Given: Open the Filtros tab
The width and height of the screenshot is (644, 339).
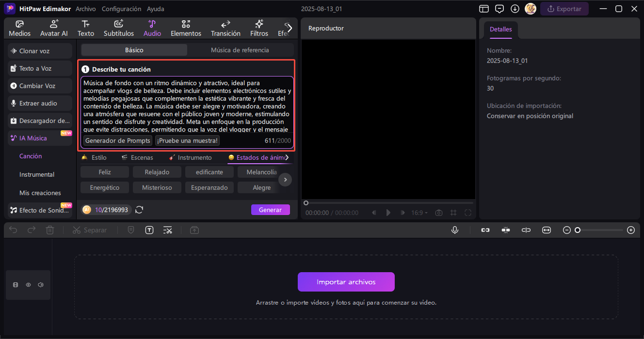Looking at the screenshot, I should coord(259,28).
